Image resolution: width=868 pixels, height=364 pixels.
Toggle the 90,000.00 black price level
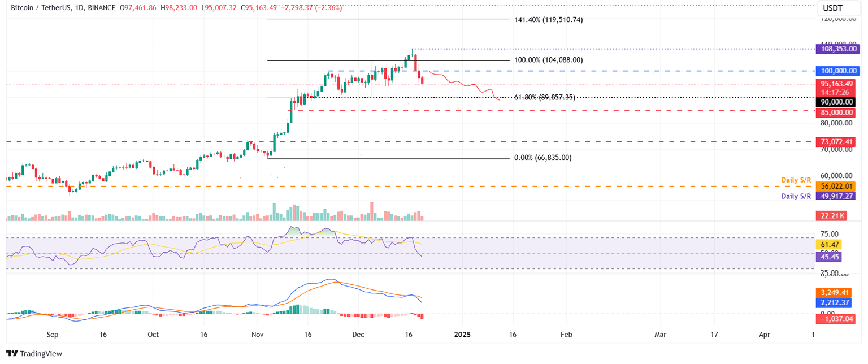coord(837,102)
